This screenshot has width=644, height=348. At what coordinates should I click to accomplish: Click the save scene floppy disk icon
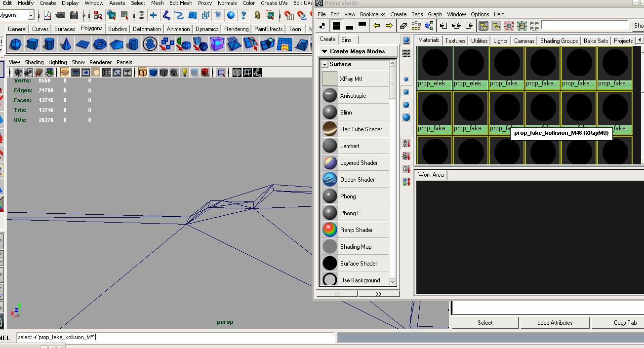click(x=74, y=15)
